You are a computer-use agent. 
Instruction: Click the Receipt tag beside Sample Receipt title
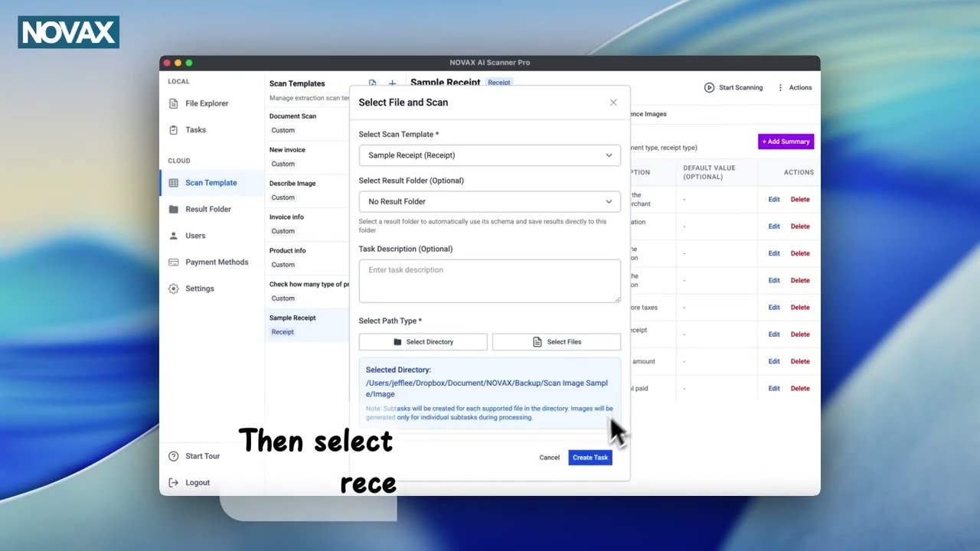pyautogui.click(x=499, y=83)
